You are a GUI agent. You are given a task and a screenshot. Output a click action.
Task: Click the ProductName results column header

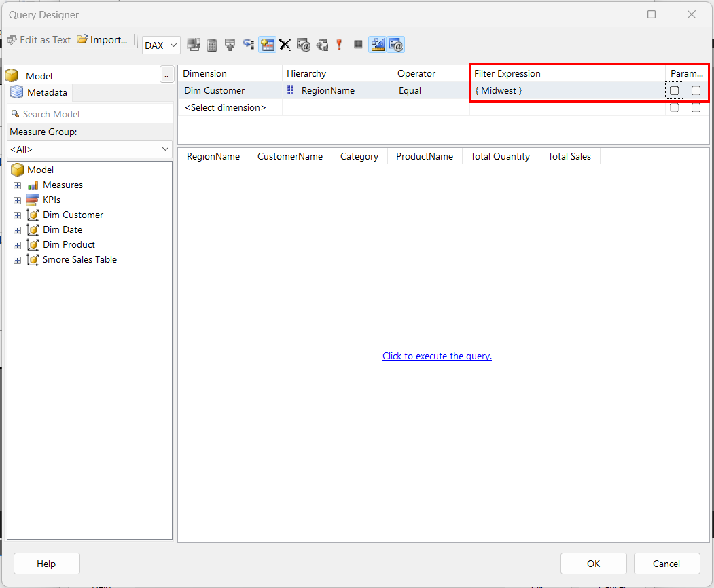tap(425, 157)
